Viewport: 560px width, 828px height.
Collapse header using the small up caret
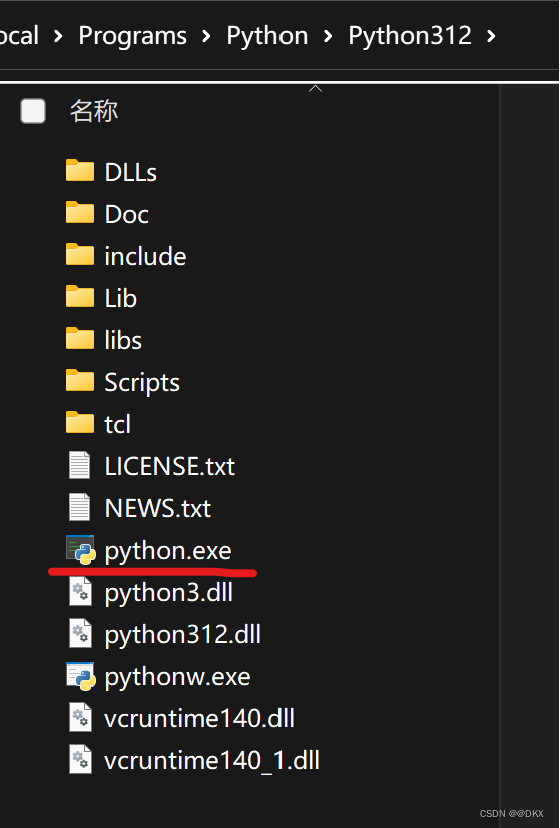click(x=315, y=89)
